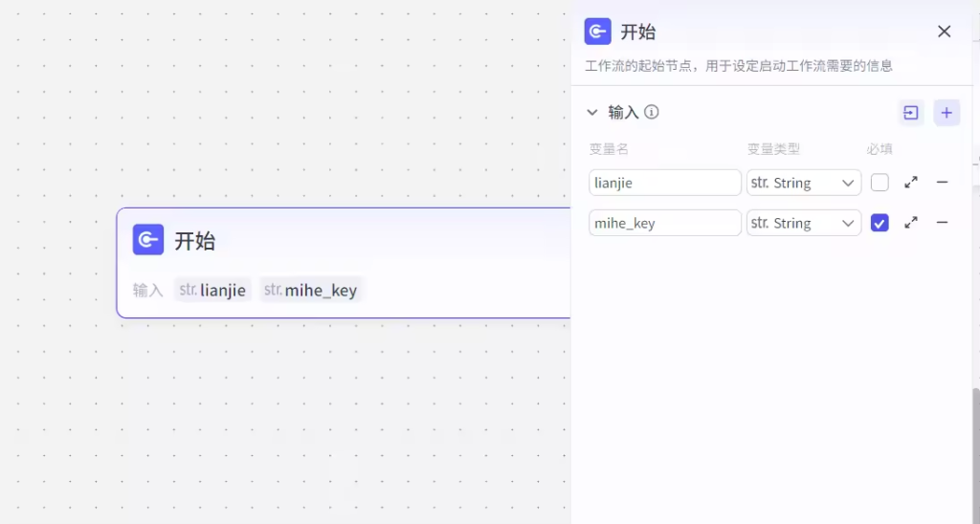Remove the lianjie variable with minus icon
The image size is (980, 524).
942,183
